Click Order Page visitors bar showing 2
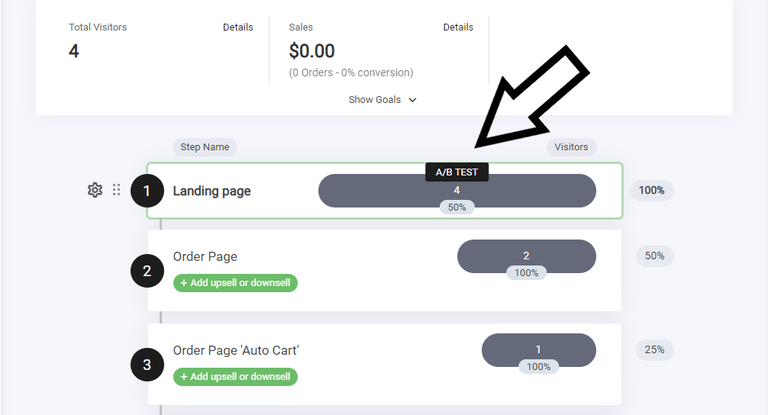The width and height of the screenshot is (768, 415). 526,255
